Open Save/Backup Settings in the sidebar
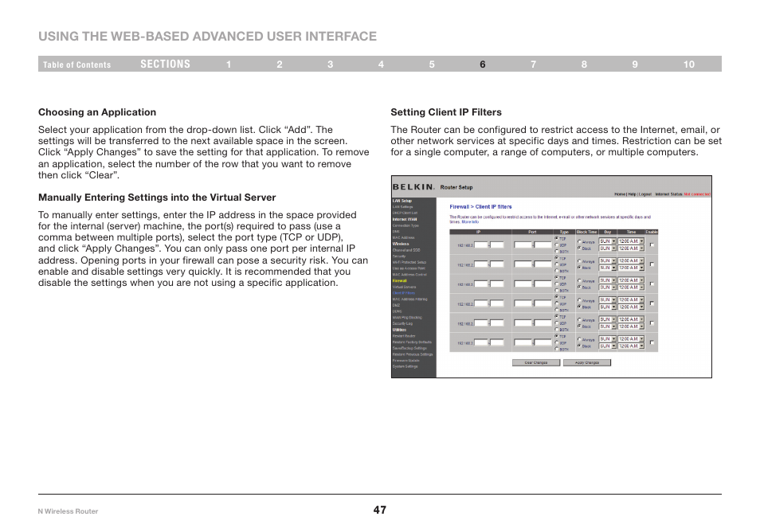This screenshot has height=532, width=760. point(409,348)
